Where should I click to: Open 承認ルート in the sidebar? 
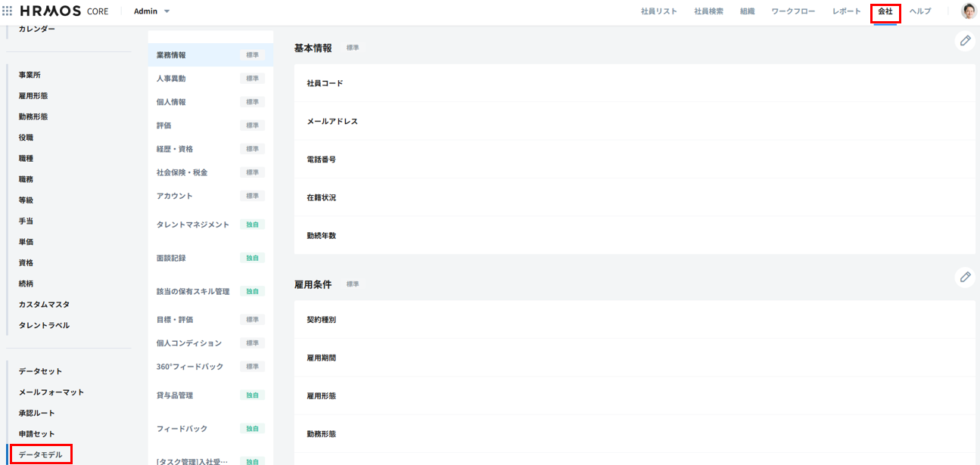point(37,413)
